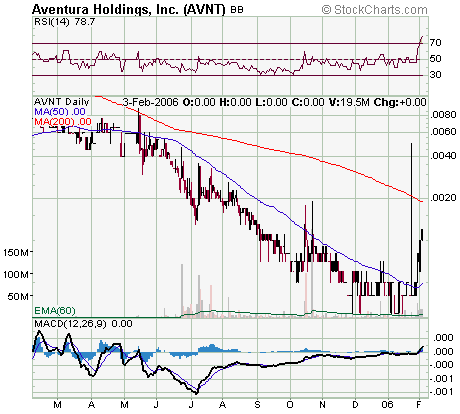Screen dimensions: 460x414
Task: Click the 'C:0.00' close price readout
Action: pyautogui.click(x=308, y=102)
